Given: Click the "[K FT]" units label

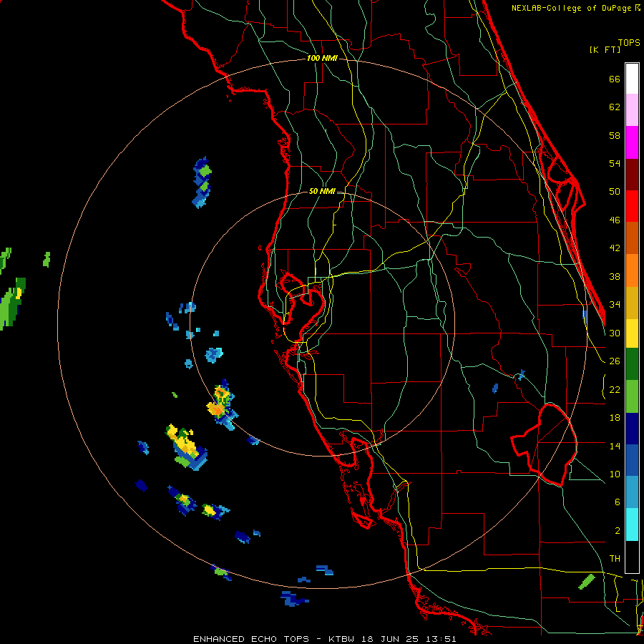Looking at the screenshot, I should [x=605, y=49].
